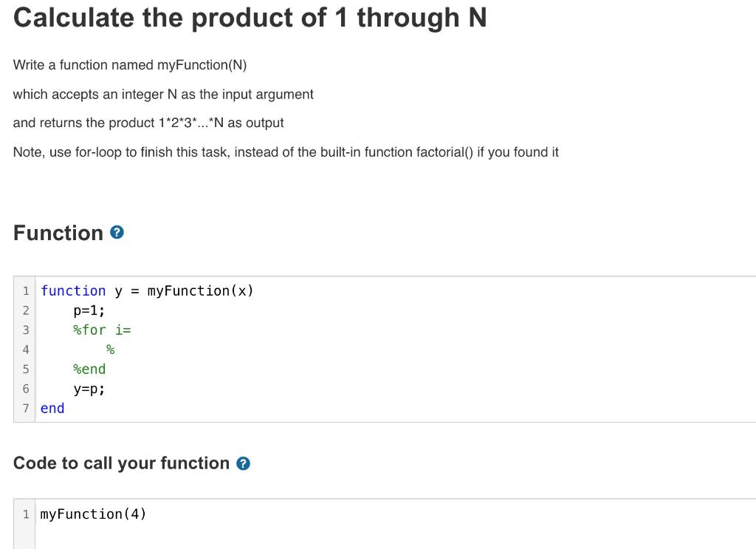This screenshot has height=549, width=756.
Task: Click the Code to call your function heading
Action: (122, 463)
